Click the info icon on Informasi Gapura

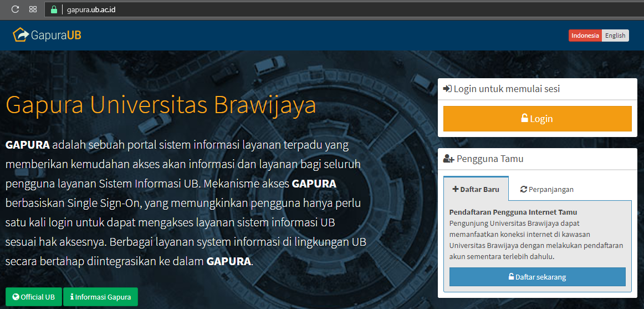(x=72, y=297)
